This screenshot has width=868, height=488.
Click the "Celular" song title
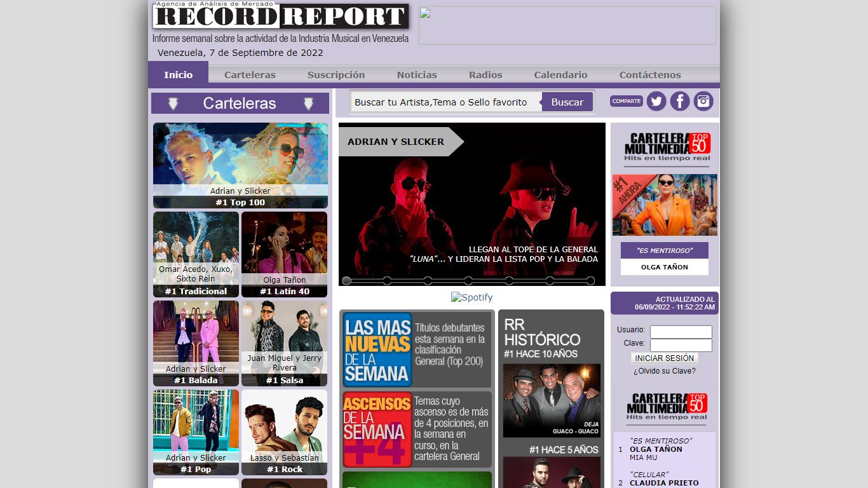pos(649,475)
